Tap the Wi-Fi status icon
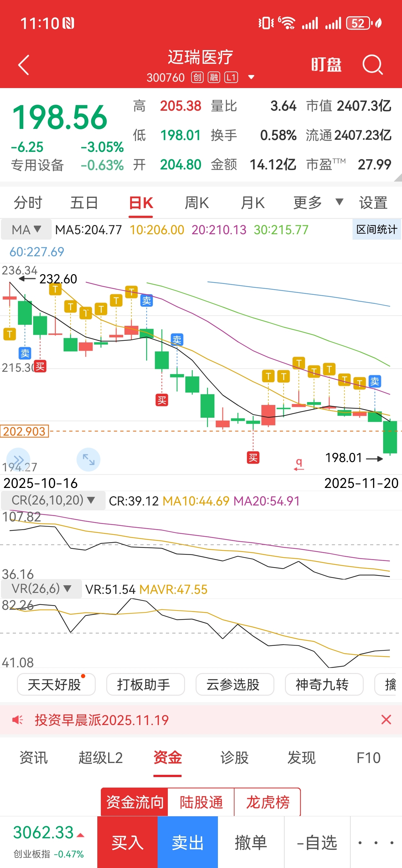 point(287,23)
